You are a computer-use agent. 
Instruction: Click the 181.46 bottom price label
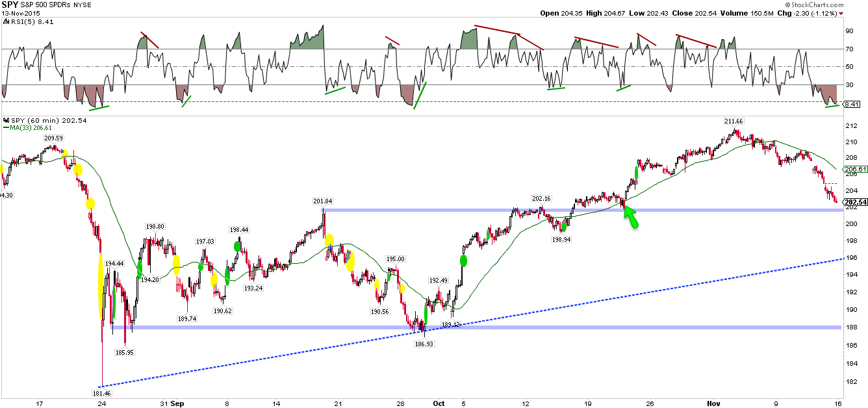101,393
